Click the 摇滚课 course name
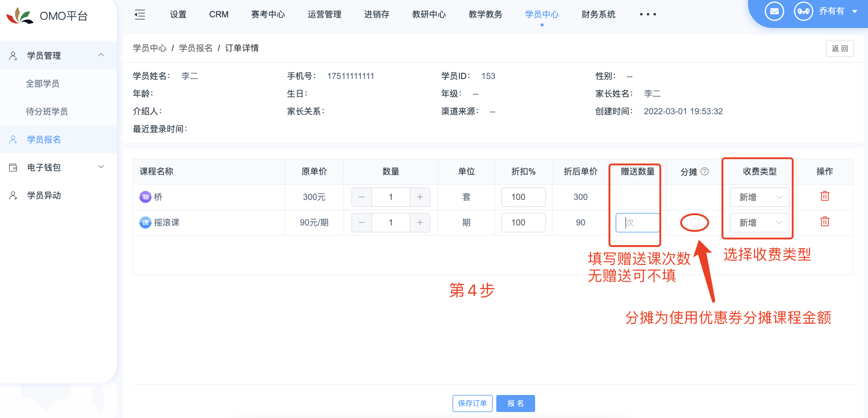The height and width of the screenshot is (418, 868). click(x=166, y=222)
